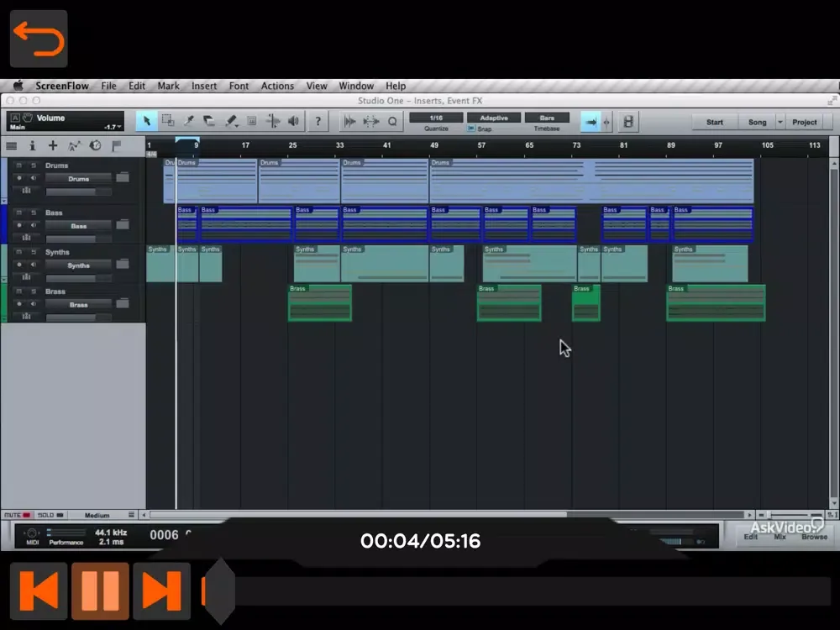The image size is (840, 630).
Task: Expand the Drums track automation arrow
Action: click(3, 202)
